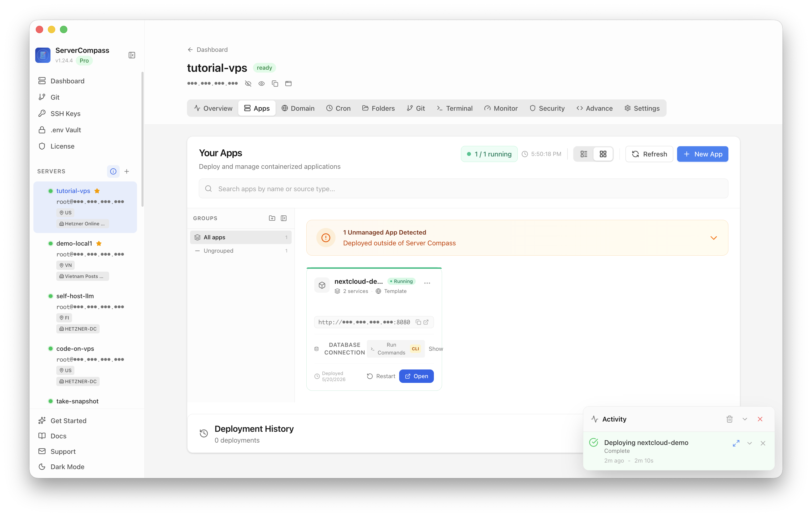Clear activity with the trash icon
The width and height of the screenshot is (812, 517).
point(729,419)
